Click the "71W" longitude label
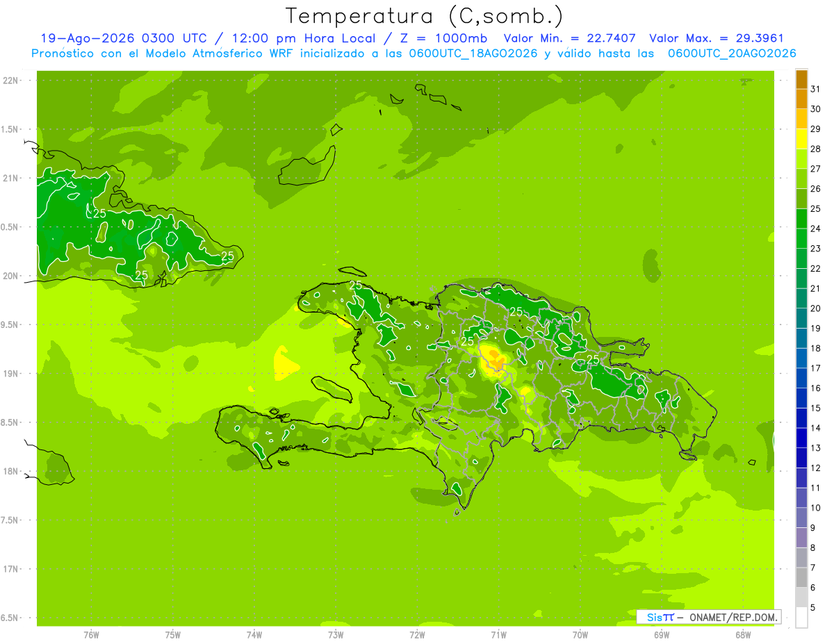The height and width of the screenshot is (644, 834). pos(498,635)
